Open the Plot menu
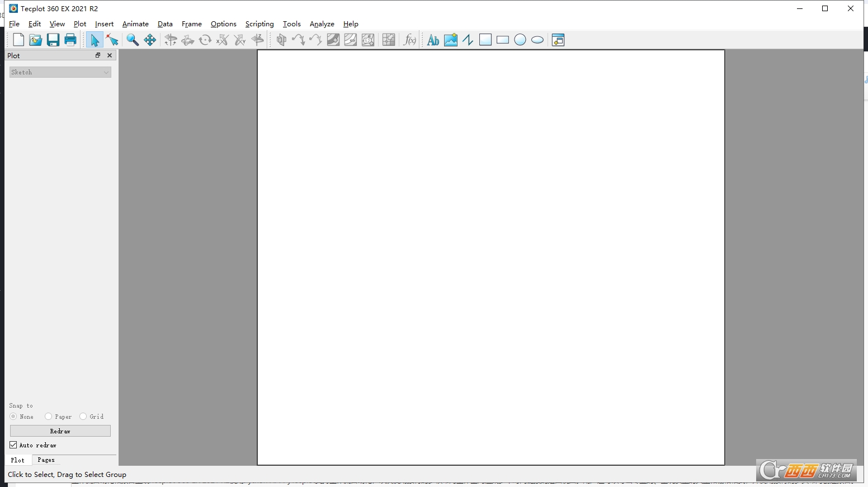868x487 pixels. (x=80, y=24)
